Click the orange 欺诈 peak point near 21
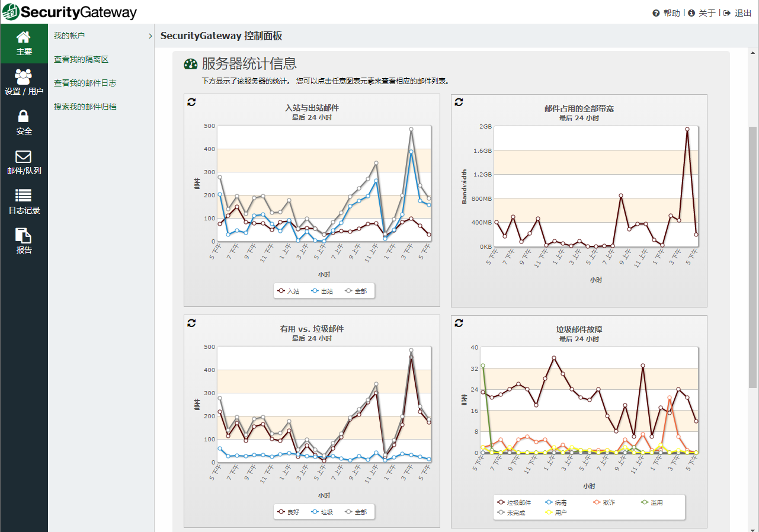Viewport: 759px width, 532px height. tap(670, 398)
